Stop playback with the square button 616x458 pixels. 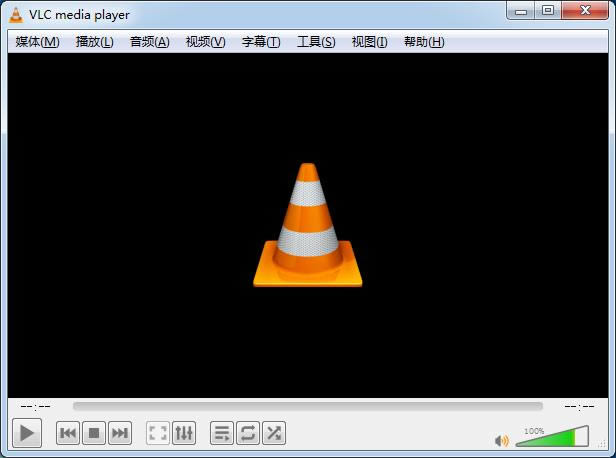tap(94, 433)
